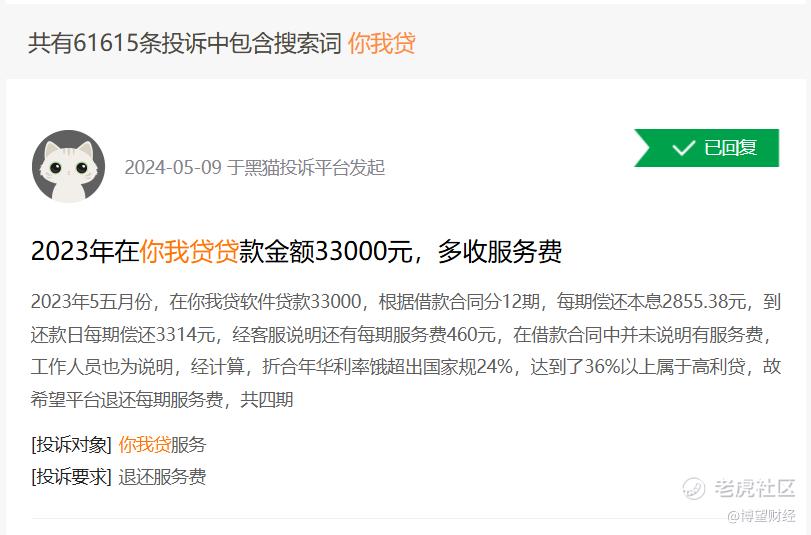Click the [投诉对象] label
The width and height of the screenshot is (811, 535).
71,444
